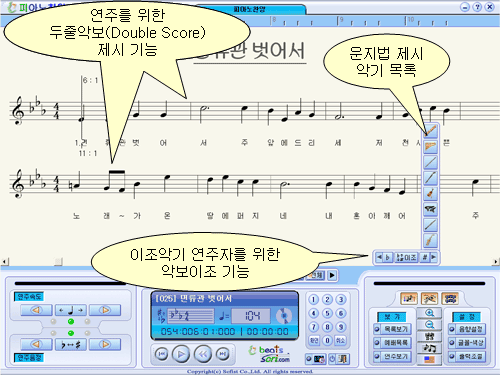Viewport: 500px width, 375px height.
Task: Switch to the 피아노찬양 tab
Action: [x=250, y=10]
